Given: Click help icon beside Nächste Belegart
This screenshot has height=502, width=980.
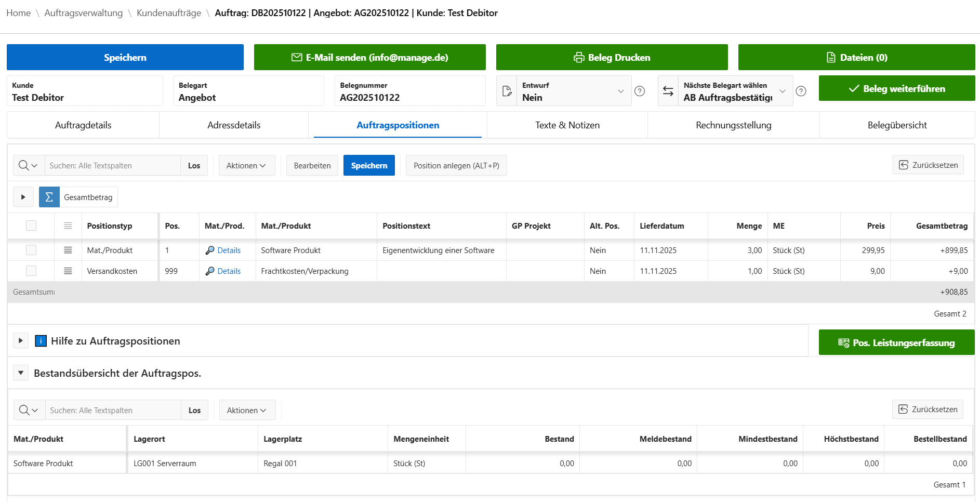Looking at the screenshot, I should tap(801, 91).
